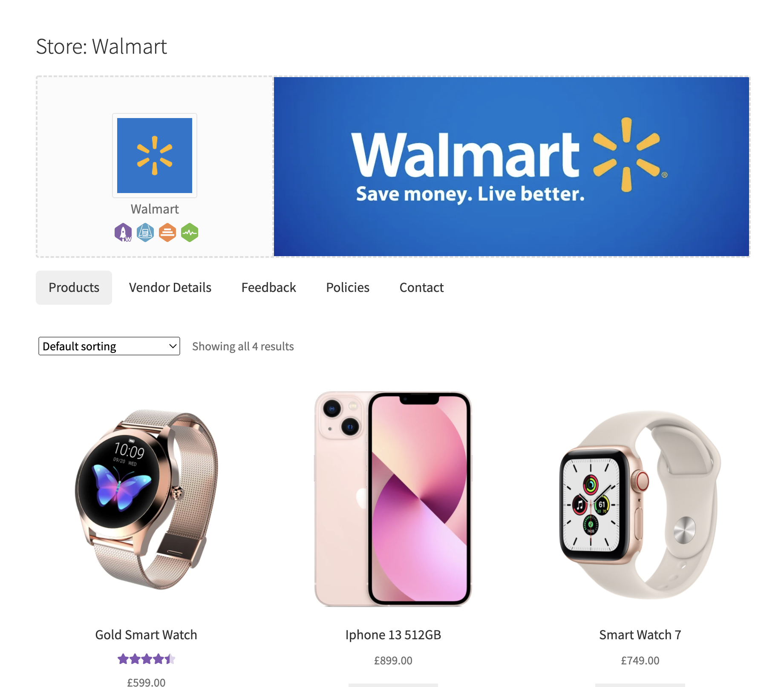This screenshot has width=784, height=687.
Task: Click the purple rocket badge icon
Action: point(123,233)
